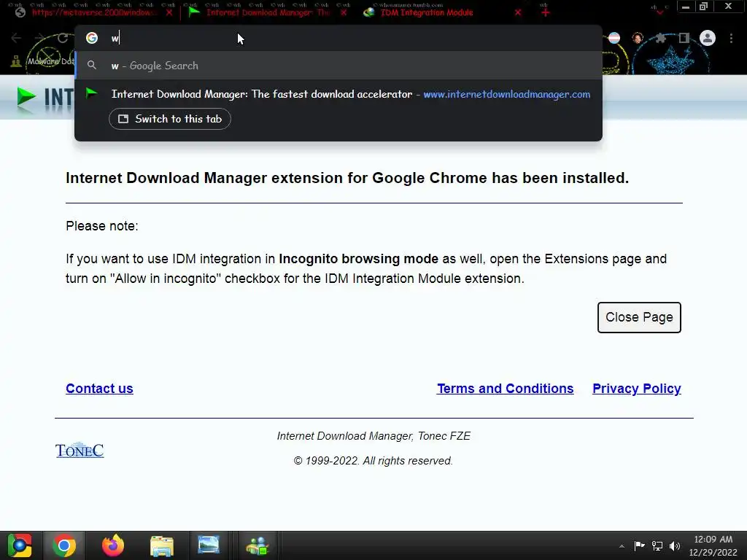Go back with the browser back arrow
This screenshot has height=560, width=747.
click(16, 38)
